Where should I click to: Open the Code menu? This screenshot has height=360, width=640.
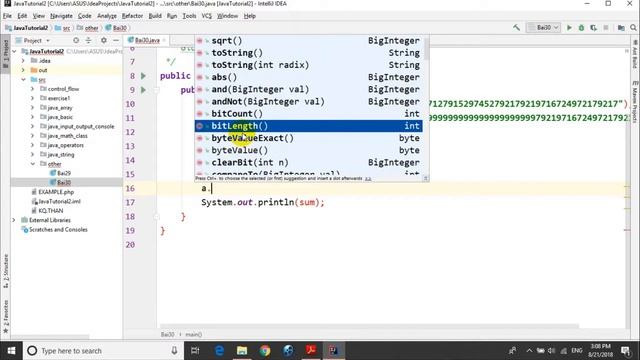[x=84, y=16]
